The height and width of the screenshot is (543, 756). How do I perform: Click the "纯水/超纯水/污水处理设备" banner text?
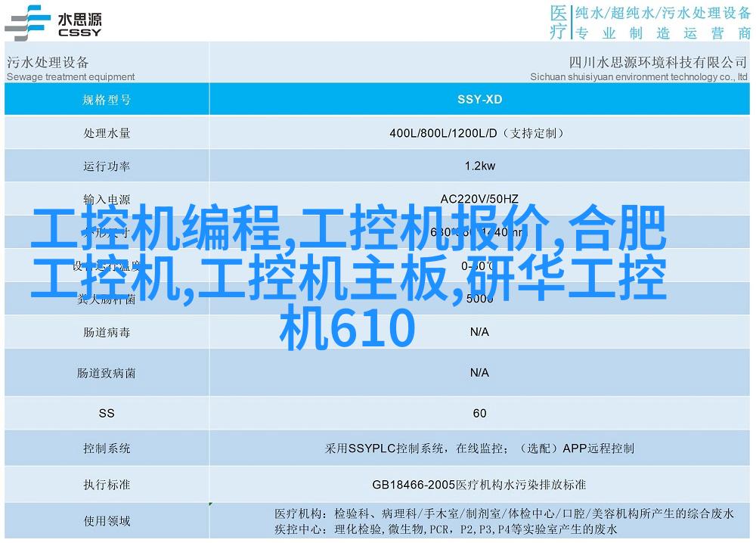click(x=663, y=13)
